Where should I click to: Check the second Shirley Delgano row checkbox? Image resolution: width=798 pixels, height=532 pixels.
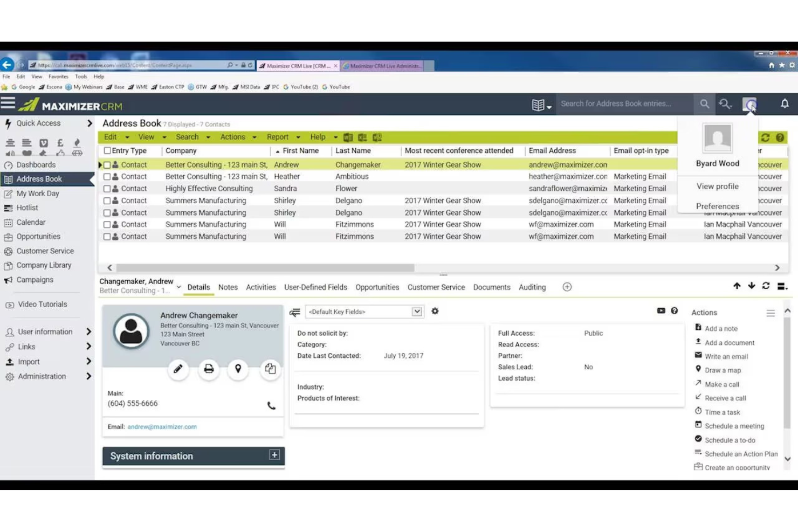point(107,213)
